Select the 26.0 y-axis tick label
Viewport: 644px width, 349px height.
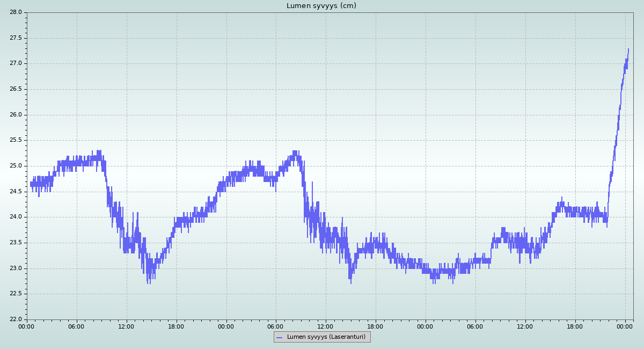(x=16, y=115)
